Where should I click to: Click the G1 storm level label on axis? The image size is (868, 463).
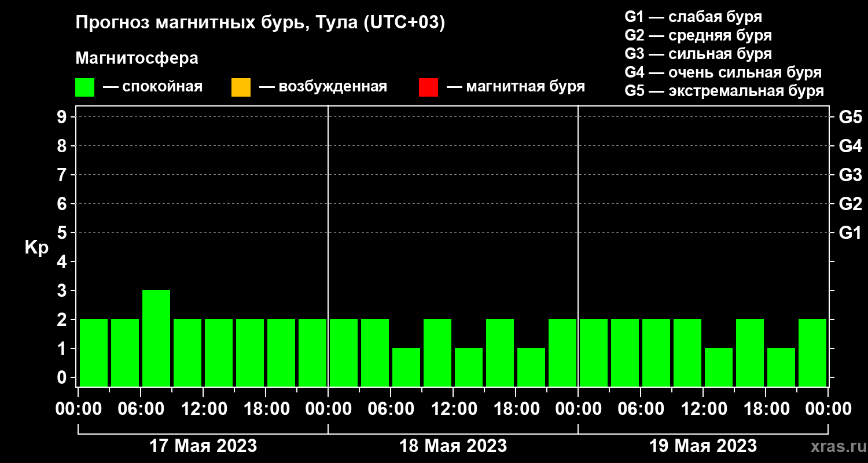pos(850,233)
